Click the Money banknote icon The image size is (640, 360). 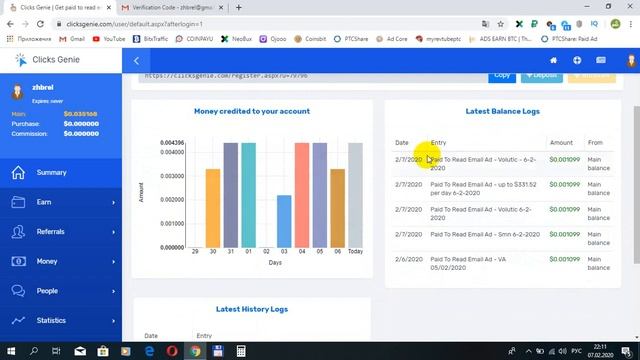18,261
